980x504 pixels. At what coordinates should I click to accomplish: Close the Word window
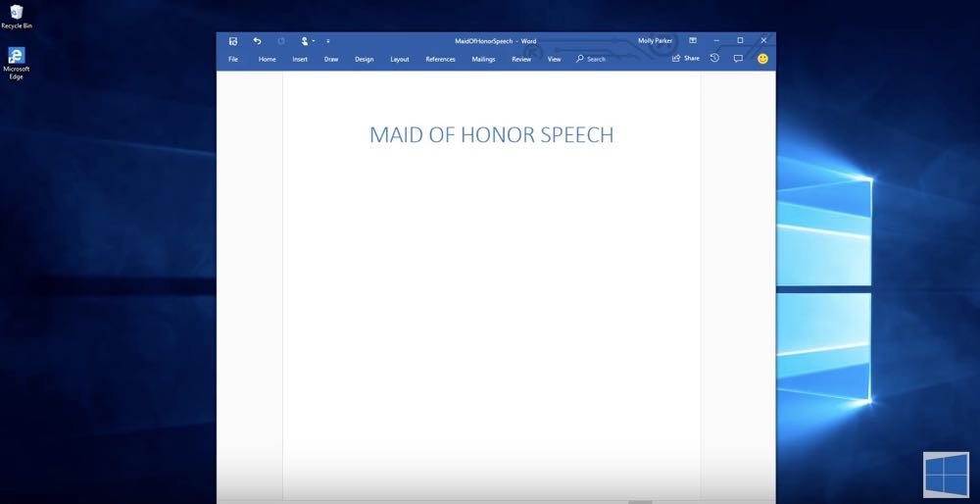point(763,40)
